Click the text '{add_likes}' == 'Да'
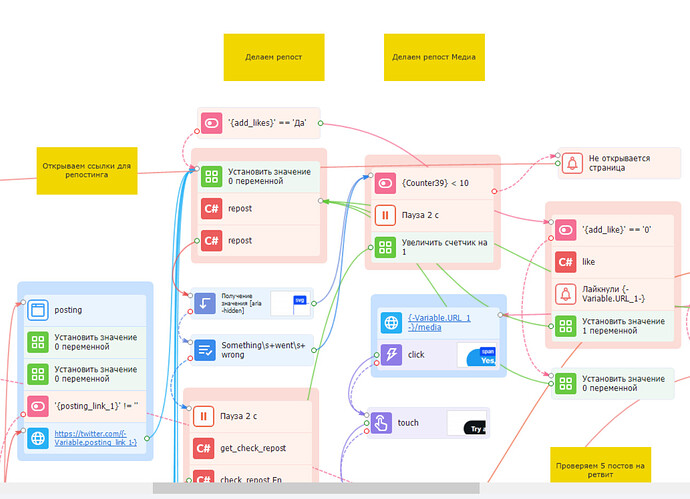The image size is (690, 499). pyautogui.click(x=267, y=123)
